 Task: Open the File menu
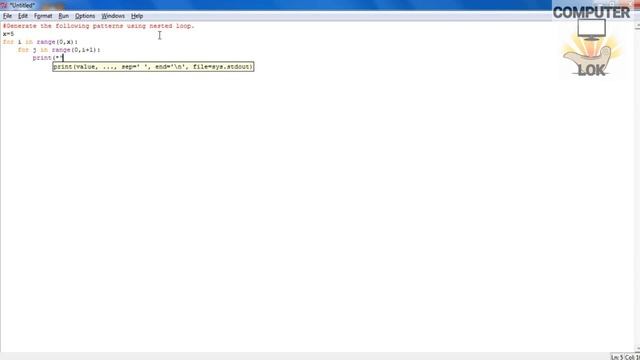coord(7,16)
